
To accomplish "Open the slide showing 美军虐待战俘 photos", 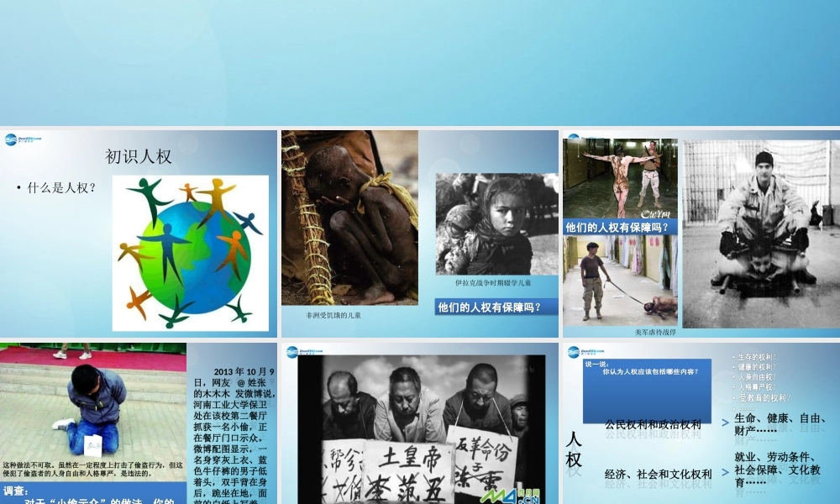I will click(701, 234).
